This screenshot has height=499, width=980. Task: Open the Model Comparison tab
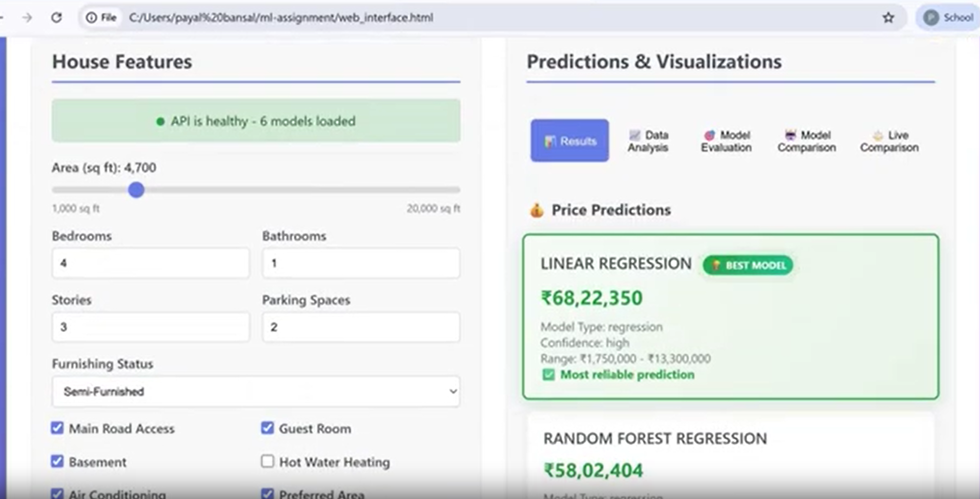(806, 141)
